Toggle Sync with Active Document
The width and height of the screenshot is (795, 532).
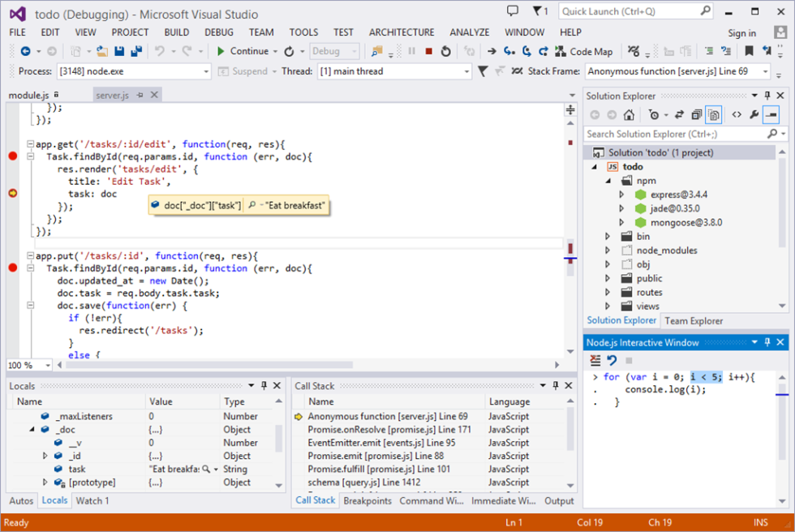[x=680, y=114]
